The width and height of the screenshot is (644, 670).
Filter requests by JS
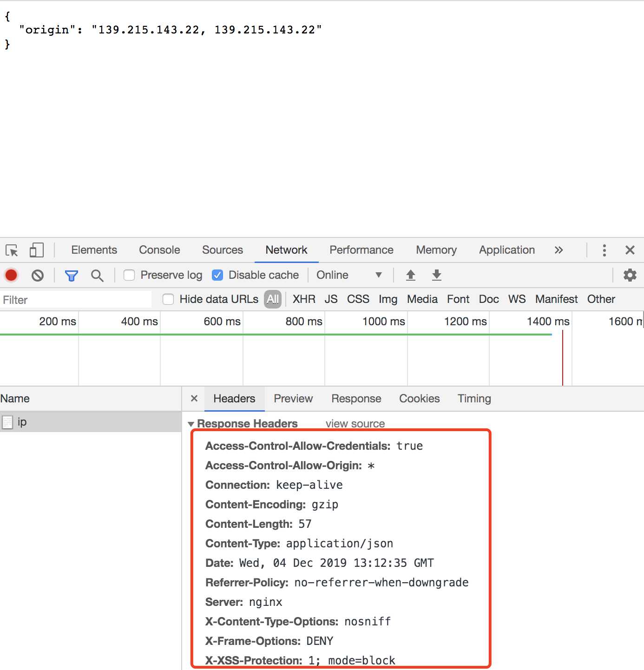(x=331, y=299)
